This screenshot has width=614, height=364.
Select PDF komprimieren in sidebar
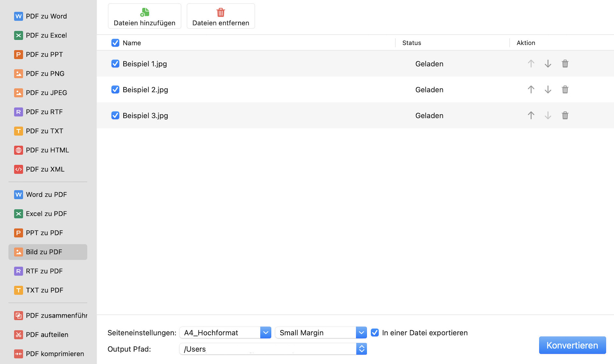pyautogui.click(x=54, y=354)
